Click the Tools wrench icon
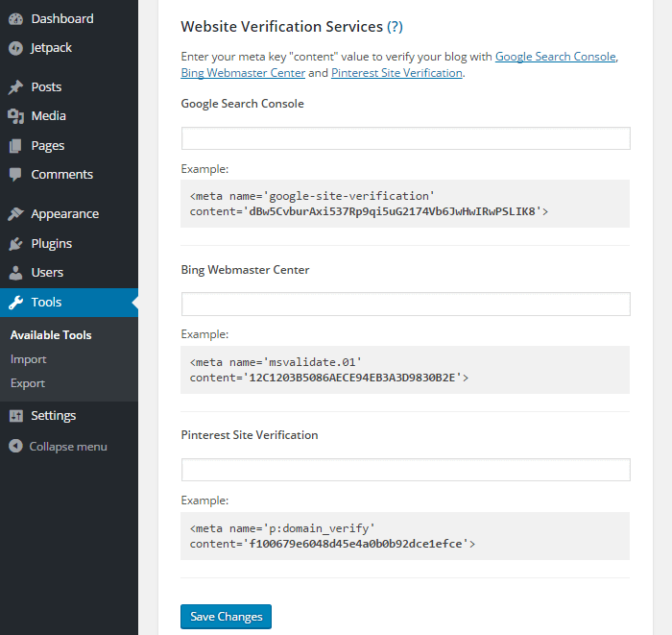This screenshot has height=635, width=672. [x=16, y=303]
